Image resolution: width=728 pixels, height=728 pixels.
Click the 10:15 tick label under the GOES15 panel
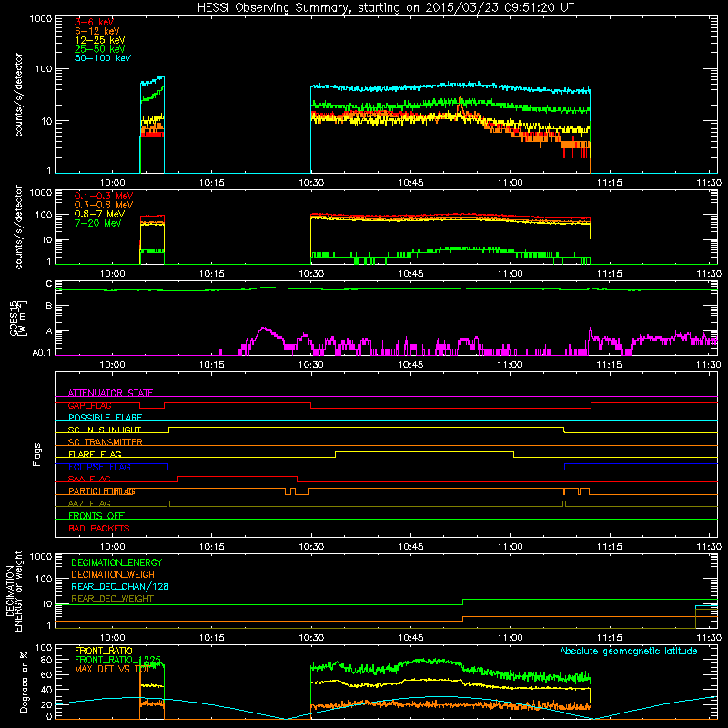(212, 365)
